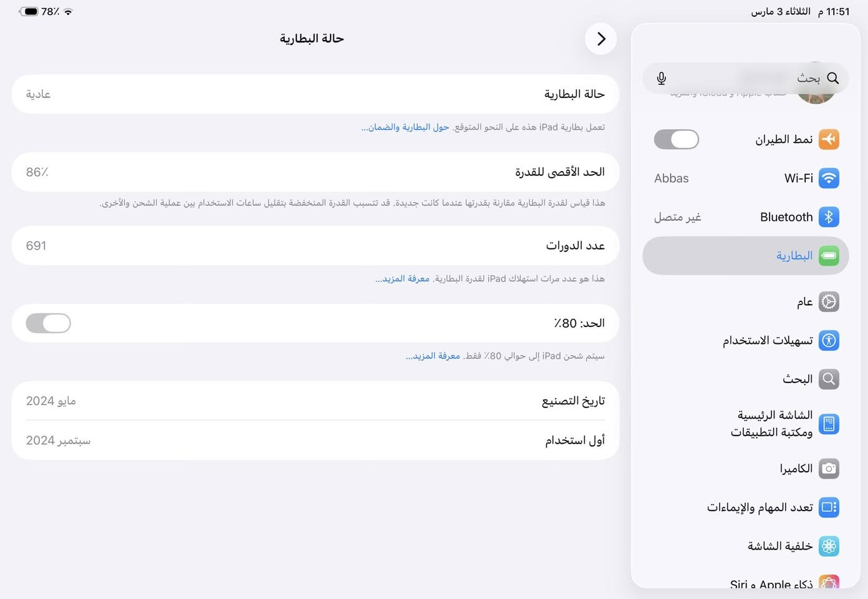Open Wi-Fi settings via its icon
868x599 pixels.
(x=829, y=178)
